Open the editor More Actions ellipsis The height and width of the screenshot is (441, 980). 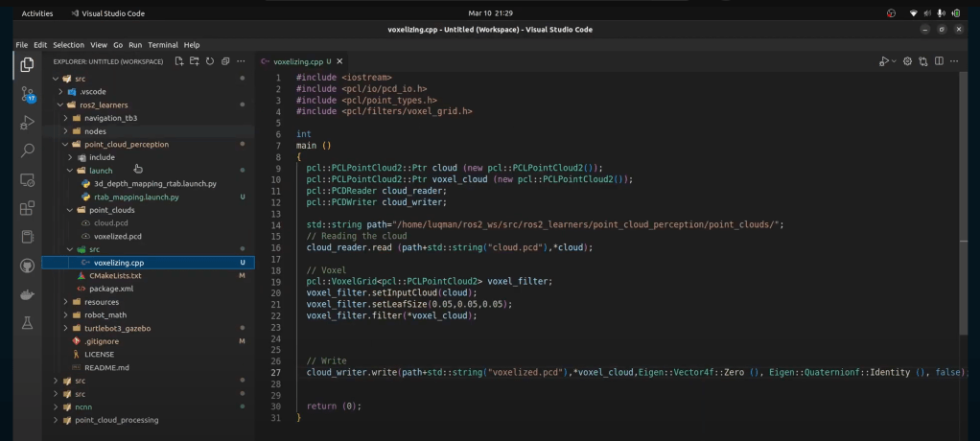tap(955, 61)
